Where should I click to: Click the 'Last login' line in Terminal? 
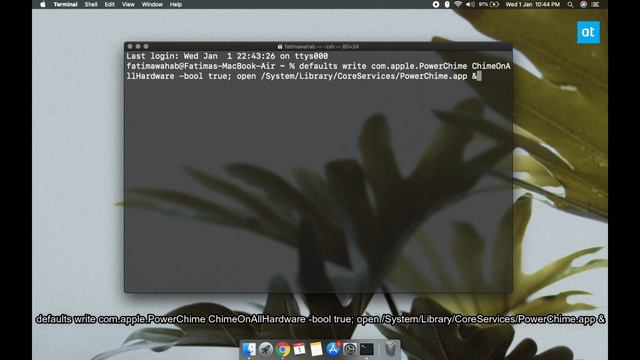tap(227, 56)
